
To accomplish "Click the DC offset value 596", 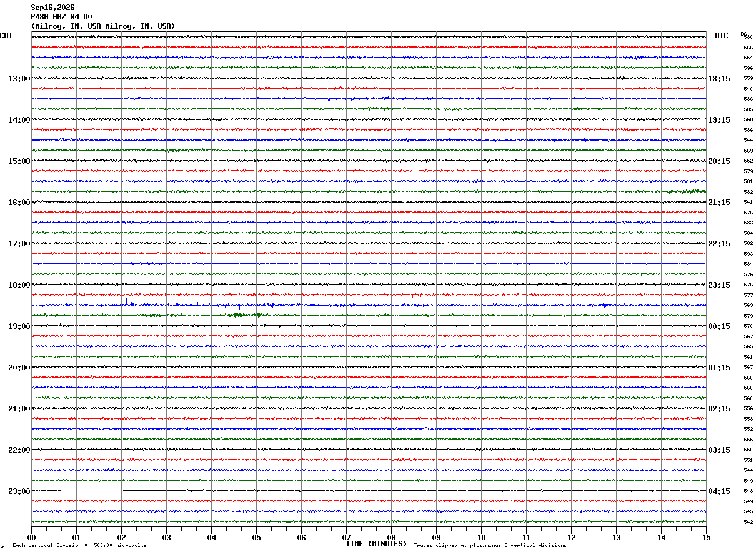I will point(748,68).
